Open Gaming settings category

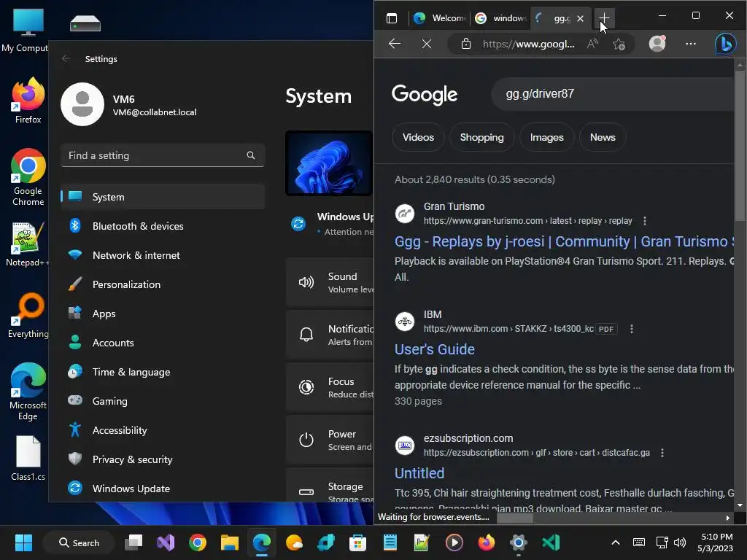pos(163,401)
